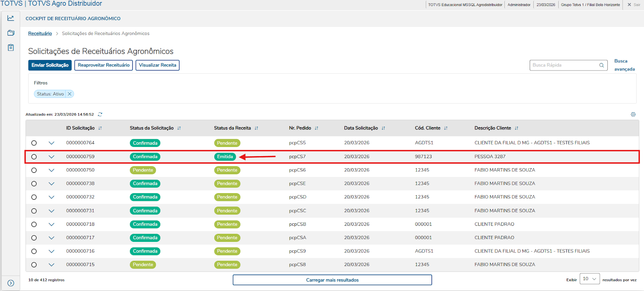Viewport: 644px width, 291px height.
Task: Click the Sair logout button
Action: [634, 5]
